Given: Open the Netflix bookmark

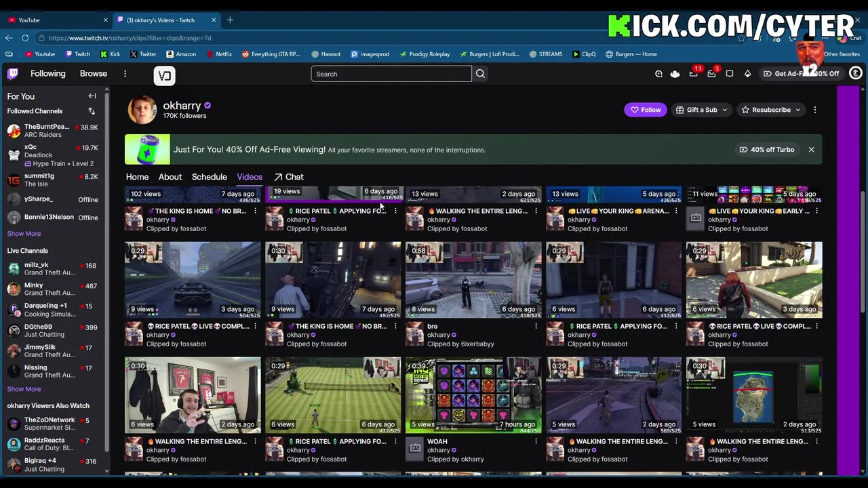Looking at the screenshot, I should pyautogui.click(x=219, y=54).
